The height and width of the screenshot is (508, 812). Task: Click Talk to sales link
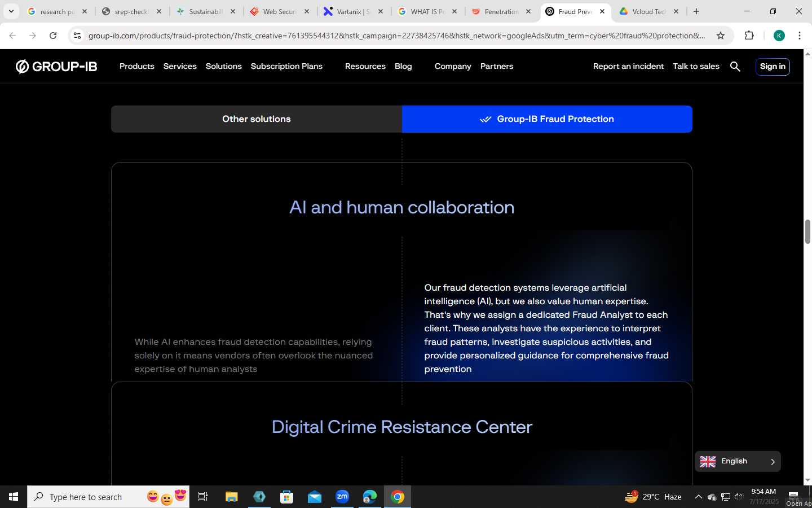(696, 67)
